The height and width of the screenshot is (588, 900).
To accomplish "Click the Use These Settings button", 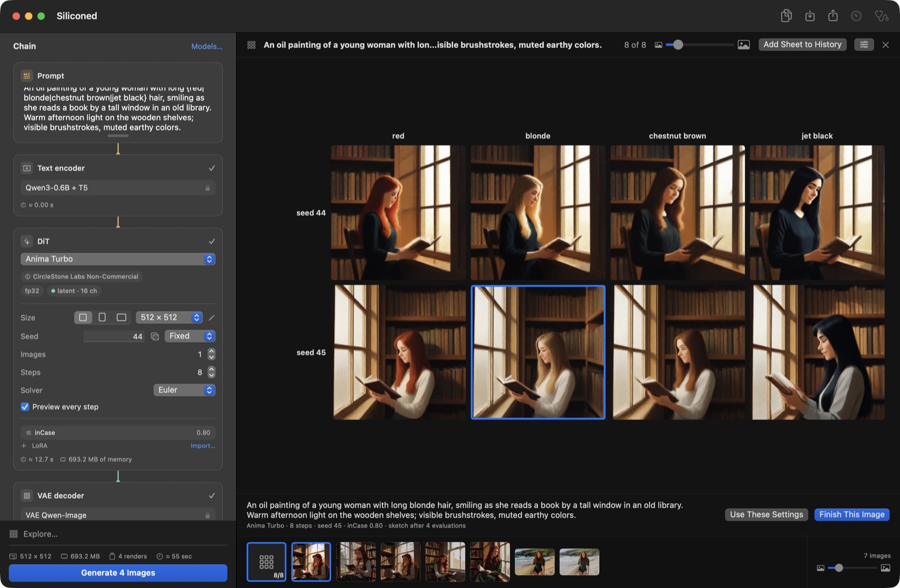I will [766, 514].
